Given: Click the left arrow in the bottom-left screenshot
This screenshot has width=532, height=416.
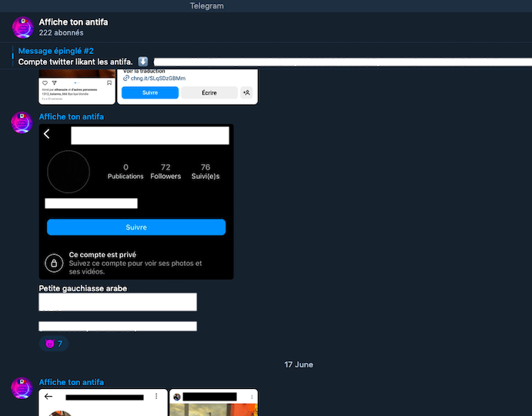Looking at the screenshot, I should pos(49,396).
